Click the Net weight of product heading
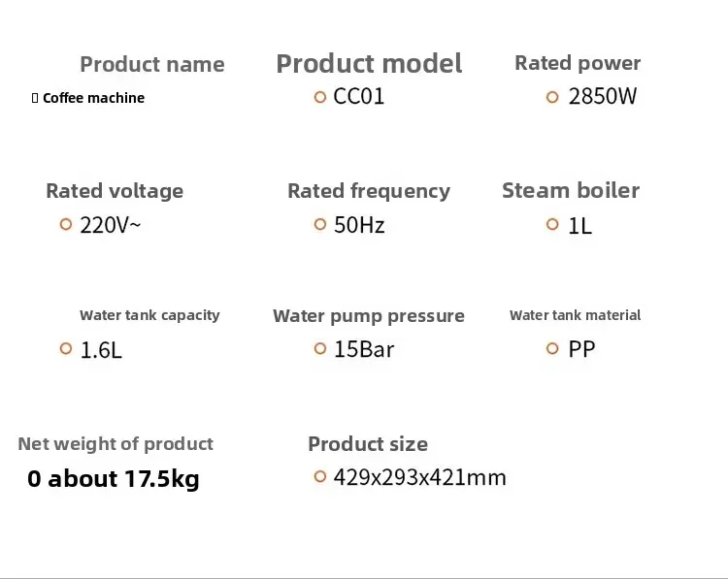This screenshot has height=579, width=728. [x=116, y=444]
